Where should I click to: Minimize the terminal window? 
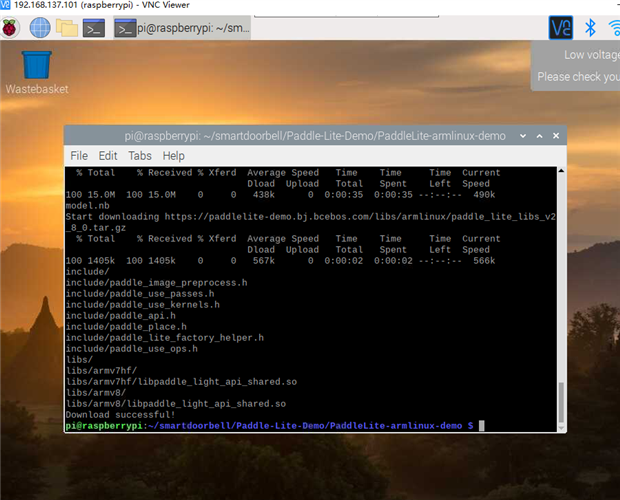pyautogui.click(x=523, y=136)
